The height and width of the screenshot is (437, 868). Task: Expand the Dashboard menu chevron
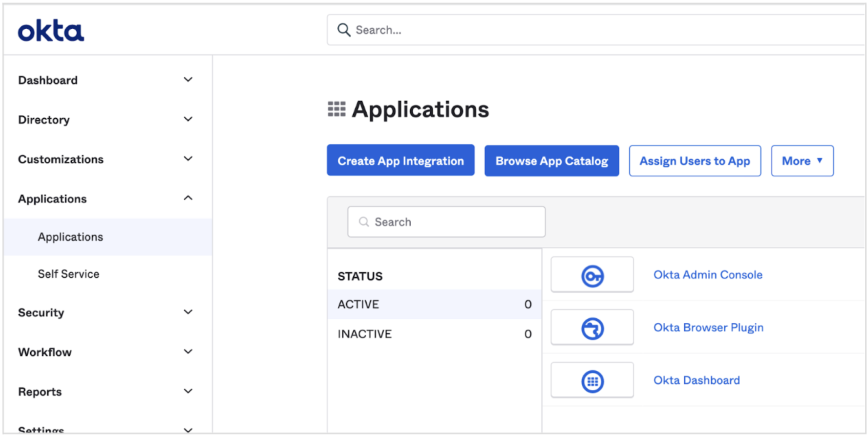click(x=188, y=80)
